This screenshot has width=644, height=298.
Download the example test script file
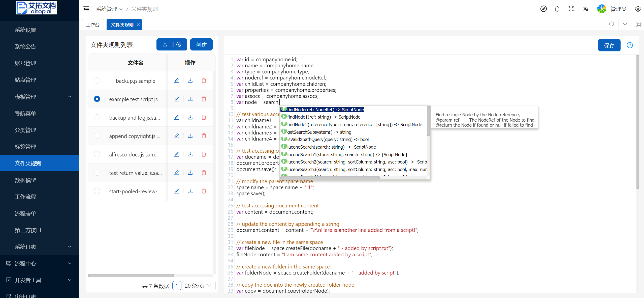click(x=190, y=99)
